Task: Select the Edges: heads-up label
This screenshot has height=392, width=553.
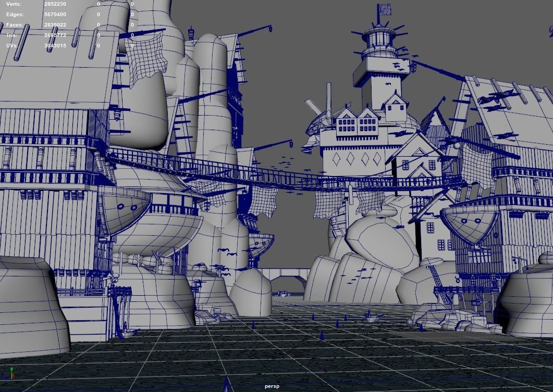Action: pyautogui.click(x=15, y=15)
